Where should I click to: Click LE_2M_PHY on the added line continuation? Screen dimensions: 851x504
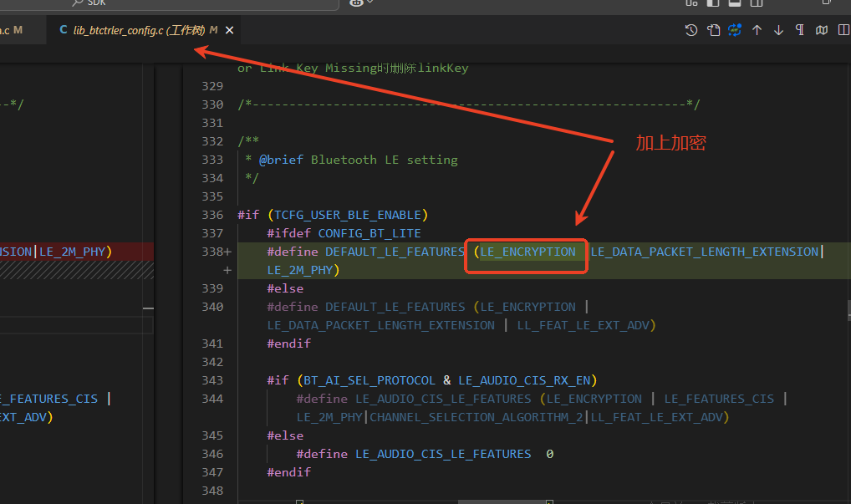click(299, 270)
